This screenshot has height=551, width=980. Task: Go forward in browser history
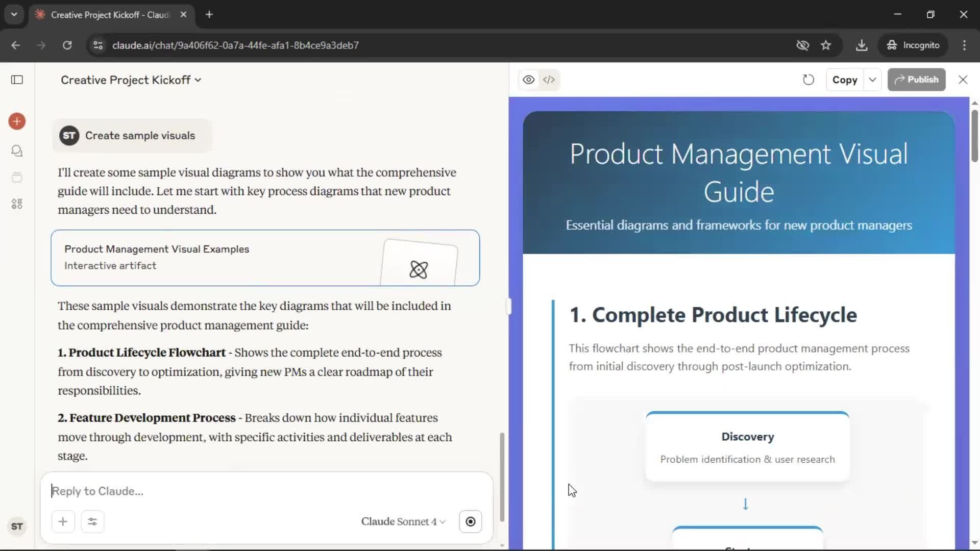point(41,45)
